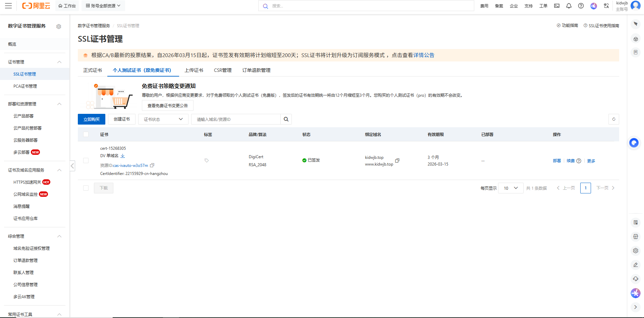Viewport: 644px width, 318px height.
Task: Click the search magnifier button for domain
Action: [286, 119]
